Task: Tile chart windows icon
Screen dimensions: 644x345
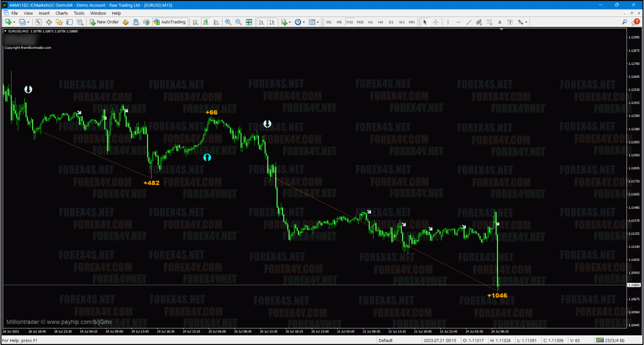Action: (x=249, y=22)
